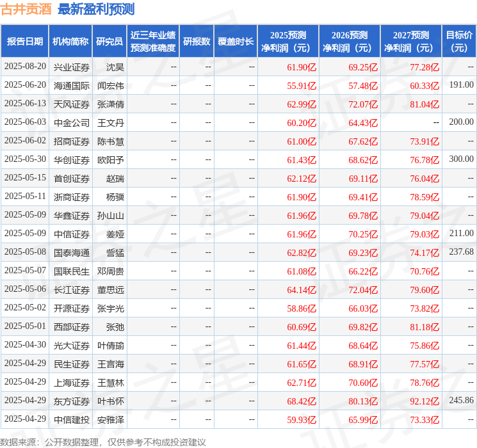Select the 覆盖时长 column header

236,42
